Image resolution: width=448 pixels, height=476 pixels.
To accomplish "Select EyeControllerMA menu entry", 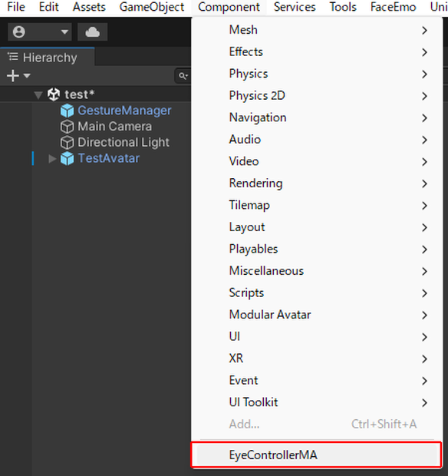I will 316,455.
